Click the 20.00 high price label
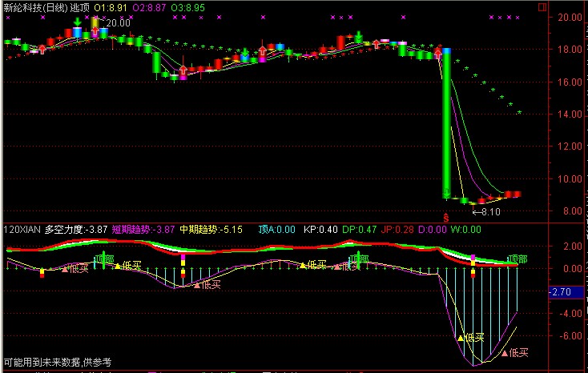588x373 pixels. pos(117,23)
